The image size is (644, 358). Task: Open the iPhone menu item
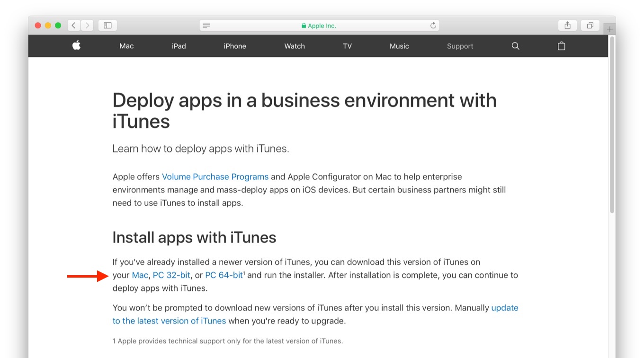click(x=235, y=46)
